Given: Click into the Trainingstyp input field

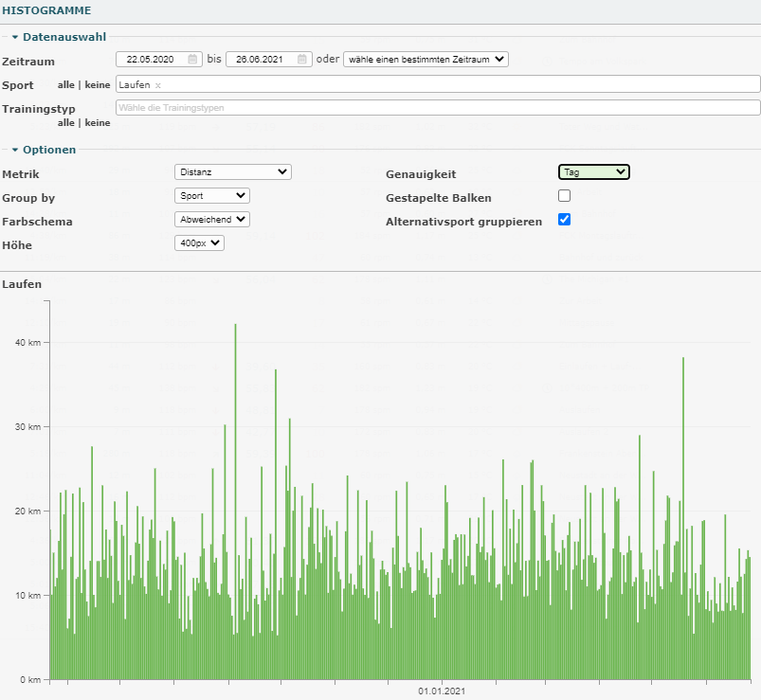Looking at the screenshot, I should [x=436, y=108].
